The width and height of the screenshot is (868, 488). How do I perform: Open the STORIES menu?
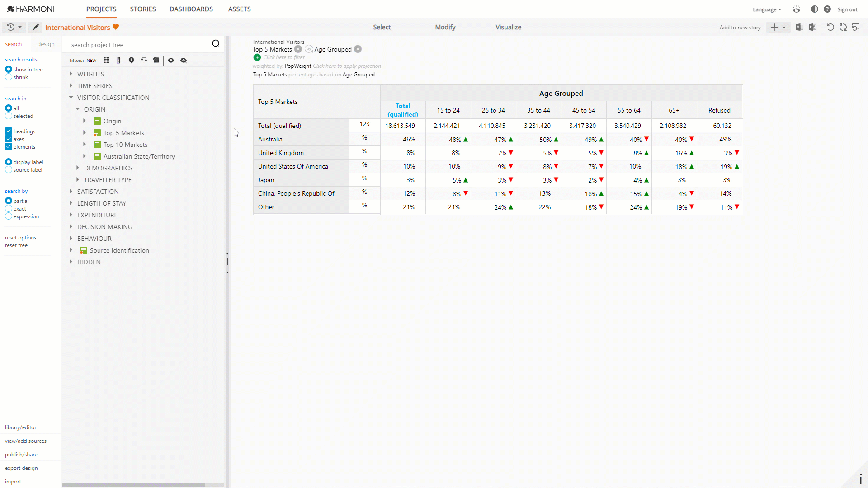pyautogui.click(x=143, y=9)
